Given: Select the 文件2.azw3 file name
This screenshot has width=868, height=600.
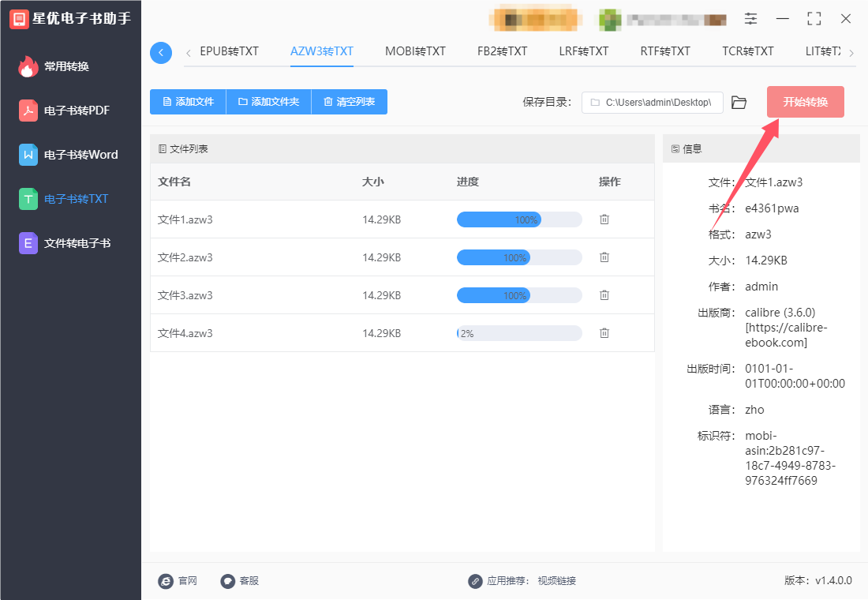Looking at the screenshot, I should tap(185, 257).
